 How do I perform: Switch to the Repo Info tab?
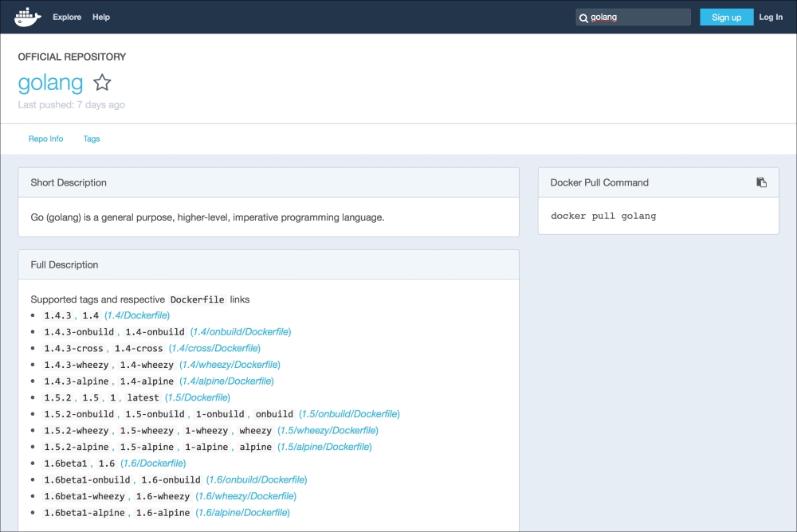pyautogui.click(x=45, y=139)
